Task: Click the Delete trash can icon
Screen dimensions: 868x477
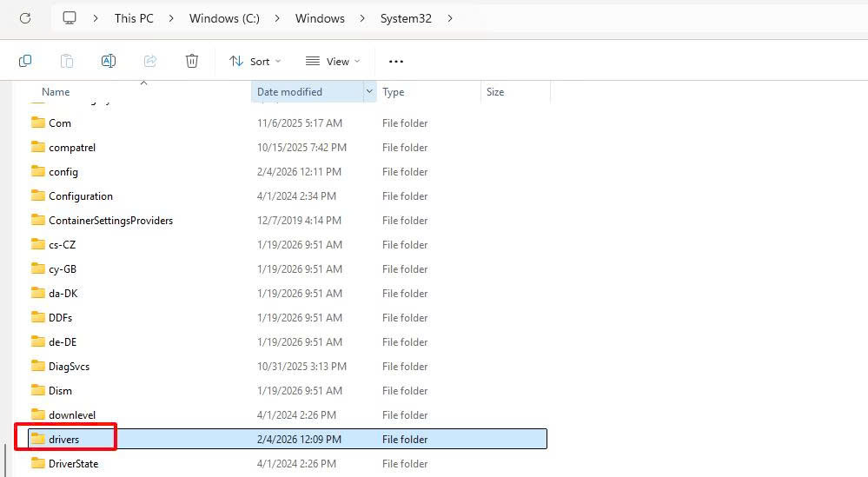Action: [191, 61]
